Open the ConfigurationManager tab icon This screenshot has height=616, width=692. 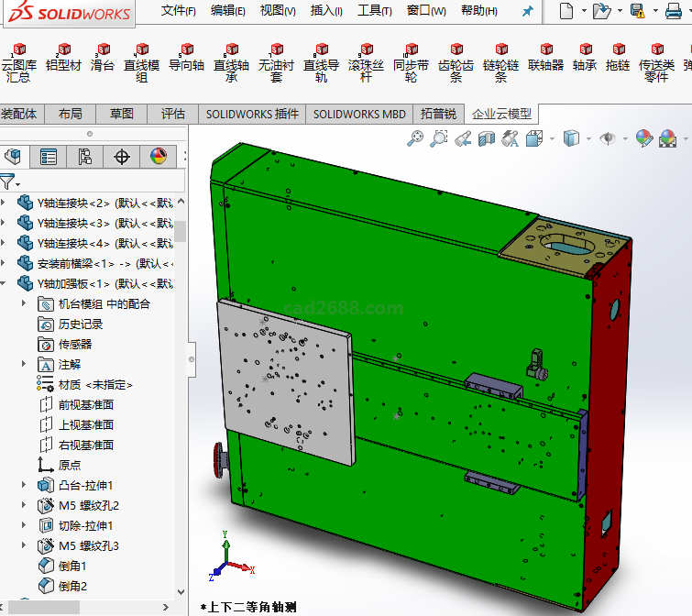[x=84, y=157]
